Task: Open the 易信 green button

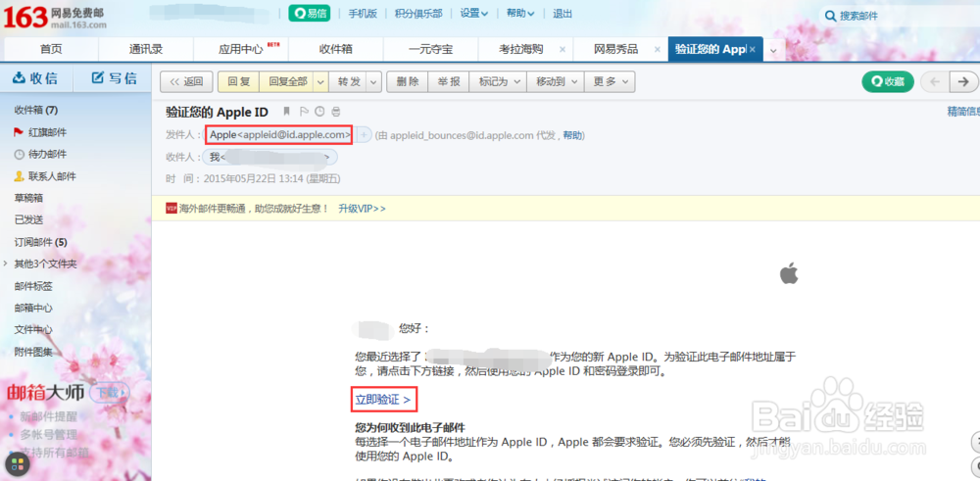Action: click(x=309, y=14)
